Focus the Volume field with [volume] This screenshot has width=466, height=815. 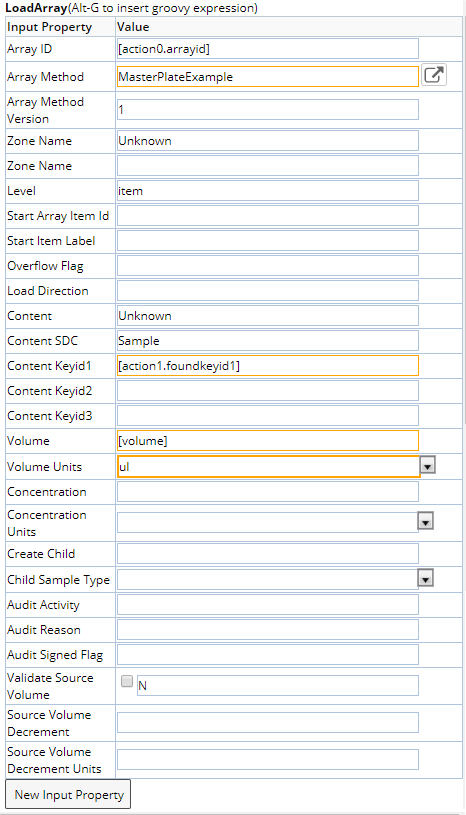[x=268, y=440]
